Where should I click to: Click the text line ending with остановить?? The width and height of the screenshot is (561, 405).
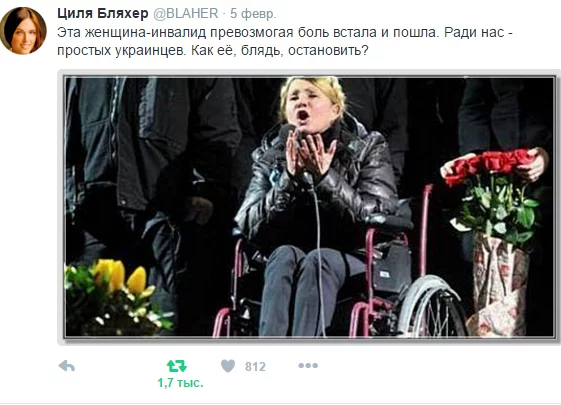point(213,51)
